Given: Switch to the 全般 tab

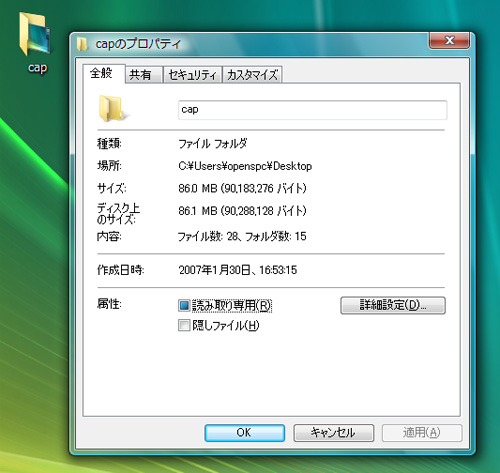Looking at the screenshot, I should (104, 73).
